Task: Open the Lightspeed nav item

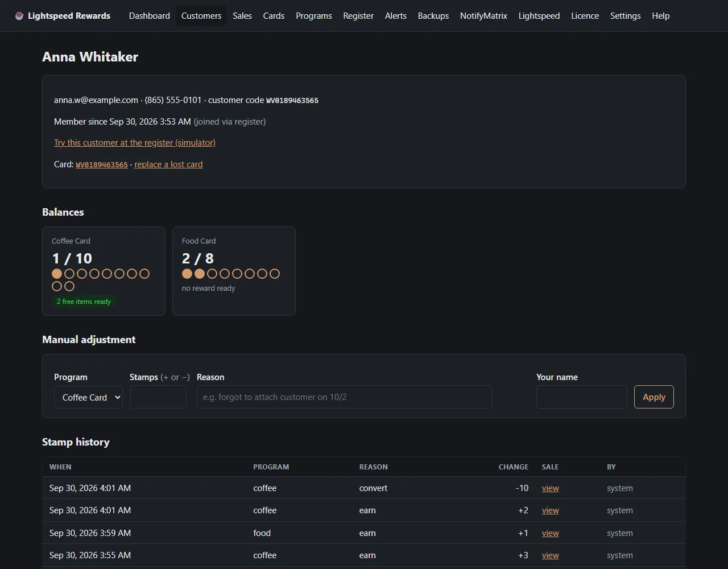Action: point(539,16)
